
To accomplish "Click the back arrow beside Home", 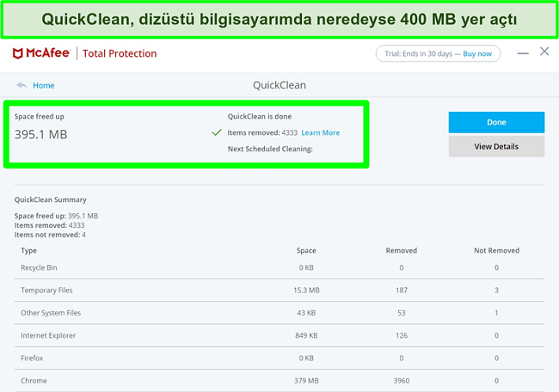I will (x=21, y=85).
